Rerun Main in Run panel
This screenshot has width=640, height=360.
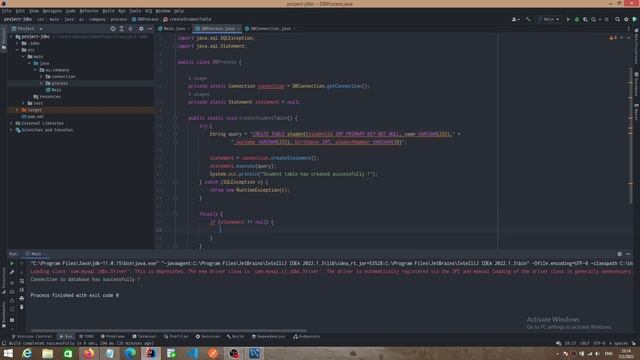[x=12, y=264]
